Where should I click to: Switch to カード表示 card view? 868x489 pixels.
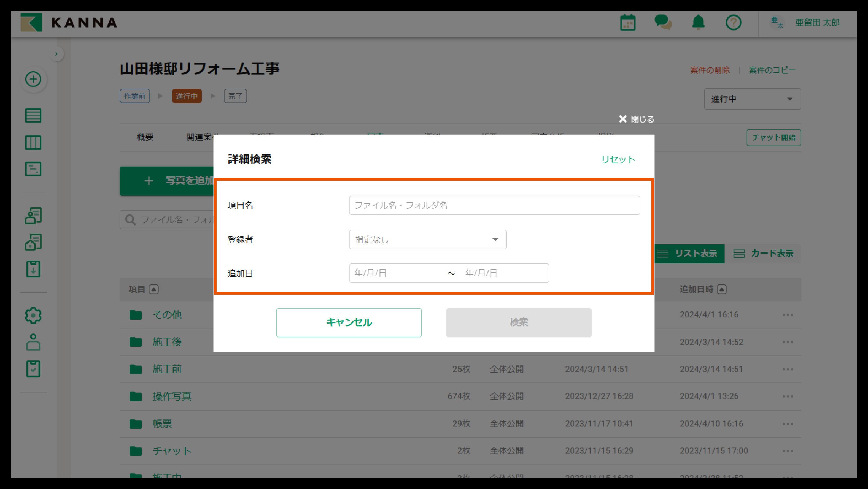pos(764,254)
